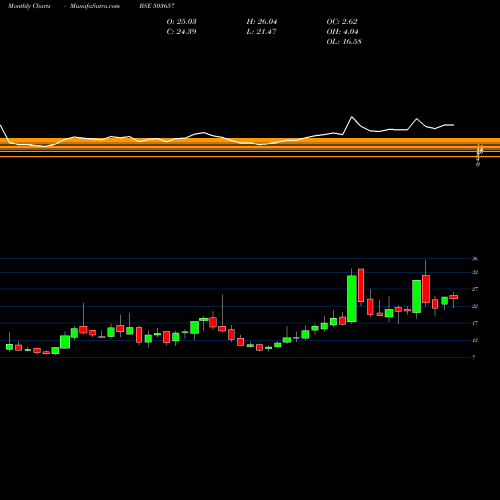Click the price axis label 36
500x500 pixels.
(475, 259)
